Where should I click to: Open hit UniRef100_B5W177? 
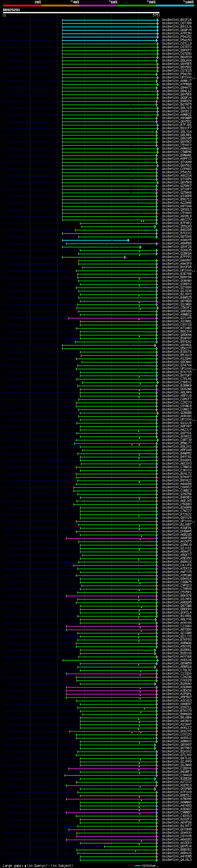[x=177, y=443]
